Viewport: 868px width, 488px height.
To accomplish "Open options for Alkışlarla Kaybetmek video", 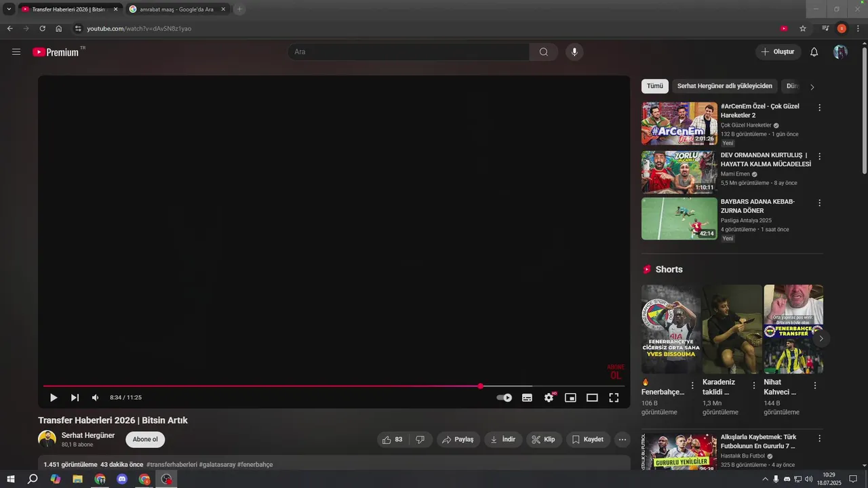I will pyautogui.click(x=819, y=439).
